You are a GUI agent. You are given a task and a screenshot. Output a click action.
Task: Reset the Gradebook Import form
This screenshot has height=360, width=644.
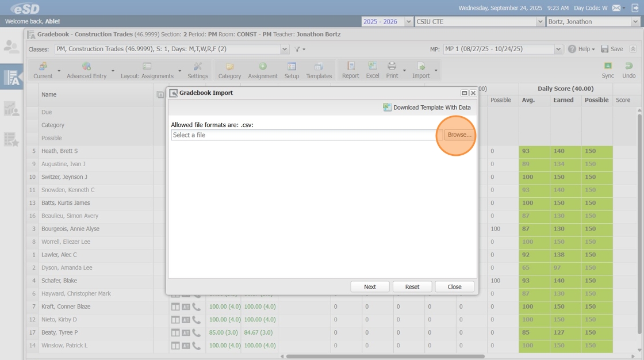click(x=412, y=286)
